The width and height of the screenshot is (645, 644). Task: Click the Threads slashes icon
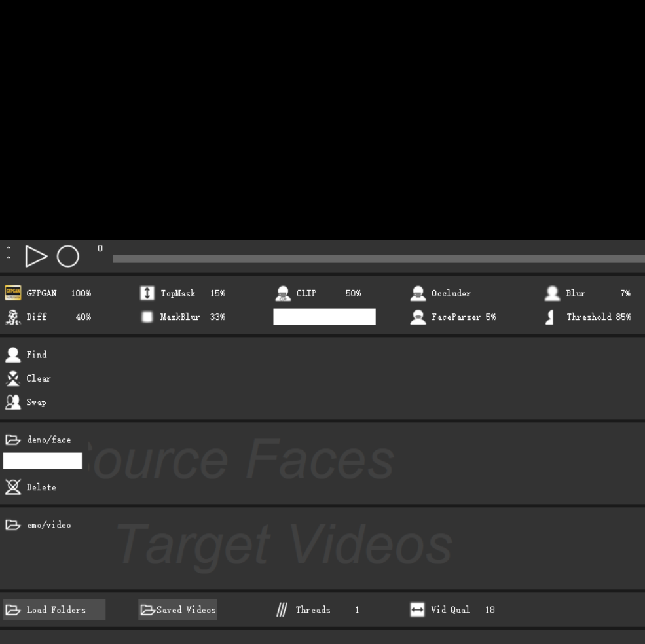pos(282,609)
